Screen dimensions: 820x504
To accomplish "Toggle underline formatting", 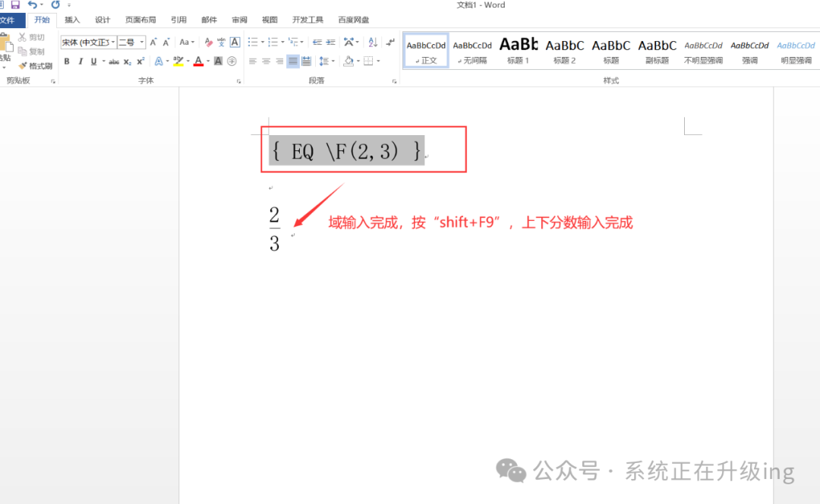I will point(93,61).
